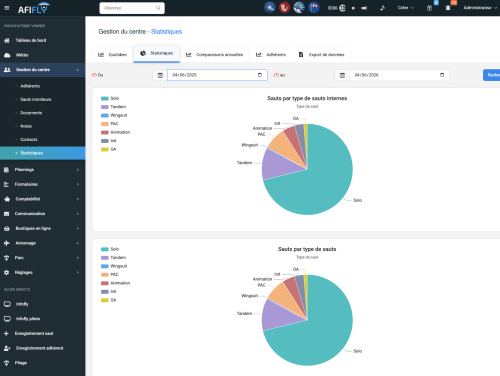Expand the Communication sidebar menu
The image size is (500, 376).
coord(42,214)
